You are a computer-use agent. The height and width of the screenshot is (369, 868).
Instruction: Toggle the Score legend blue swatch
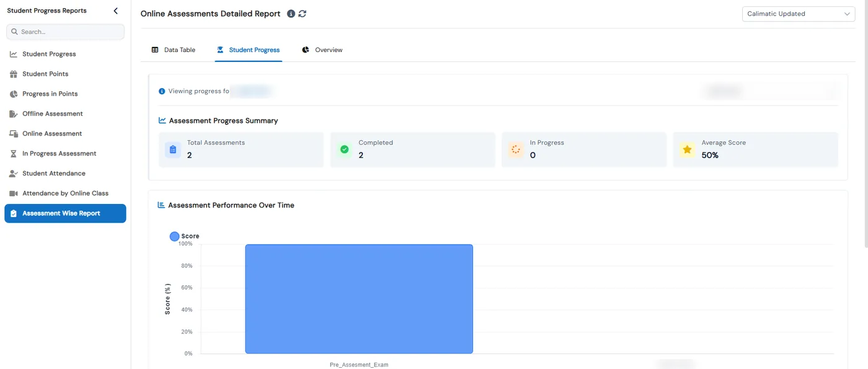174,236
